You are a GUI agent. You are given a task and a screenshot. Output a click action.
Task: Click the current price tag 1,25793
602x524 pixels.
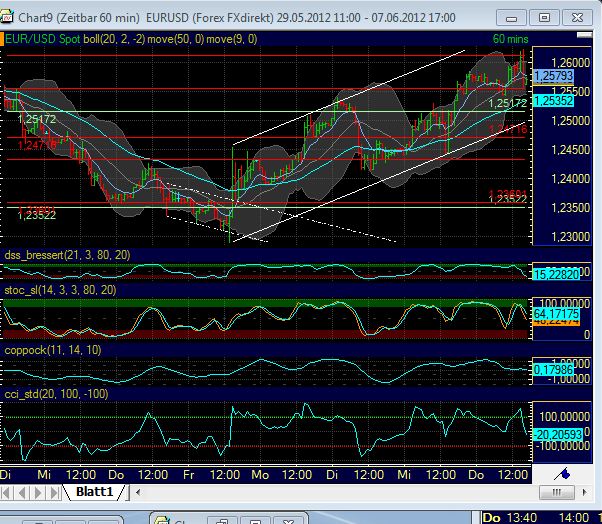point(553,76)
